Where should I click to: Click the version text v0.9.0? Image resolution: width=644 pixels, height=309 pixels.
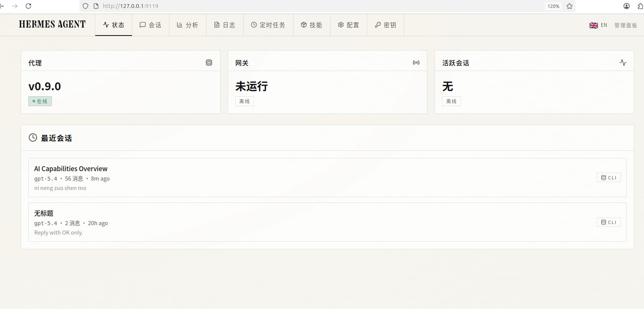click(45, 87)
